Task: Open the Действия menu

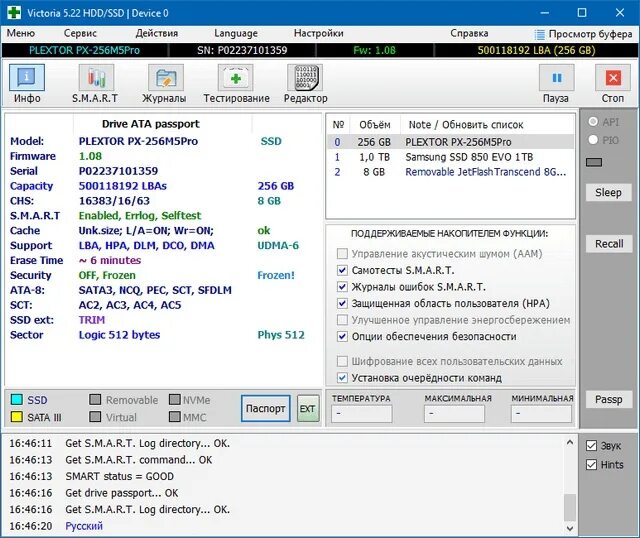Action: (157, 33)
